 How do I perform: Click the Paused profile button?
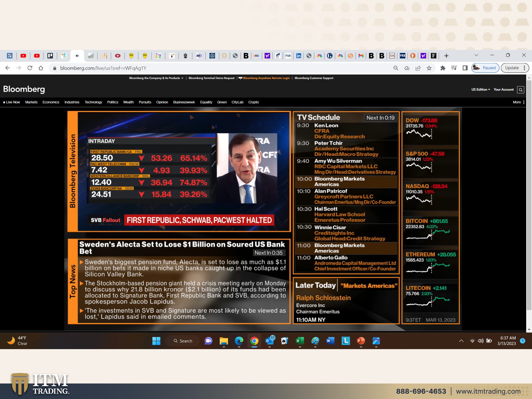click(485, 68)
